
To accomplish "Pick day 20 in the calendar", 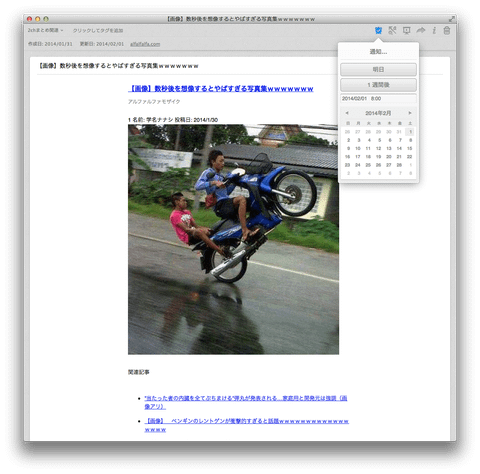I will pyautogui.click(x=389, y=157).
